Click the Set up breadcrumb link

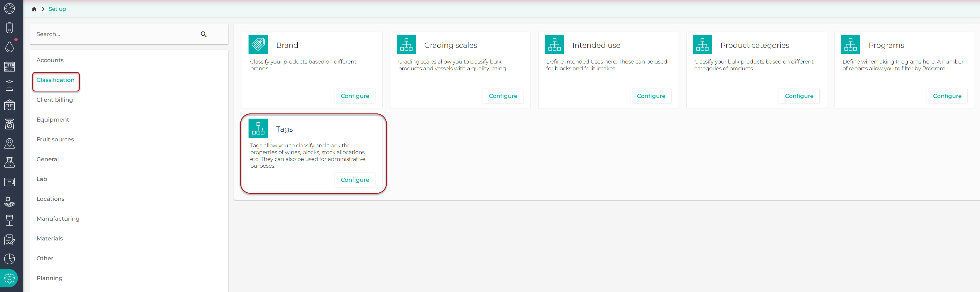58,9
